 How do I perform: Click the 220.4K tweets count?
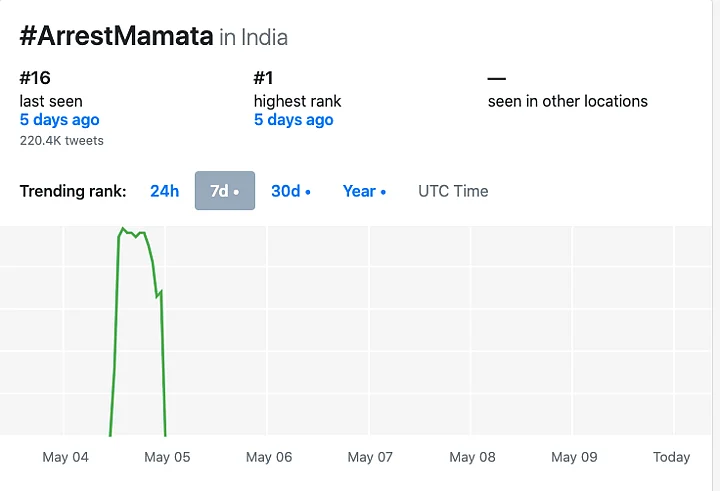(61, 141)
